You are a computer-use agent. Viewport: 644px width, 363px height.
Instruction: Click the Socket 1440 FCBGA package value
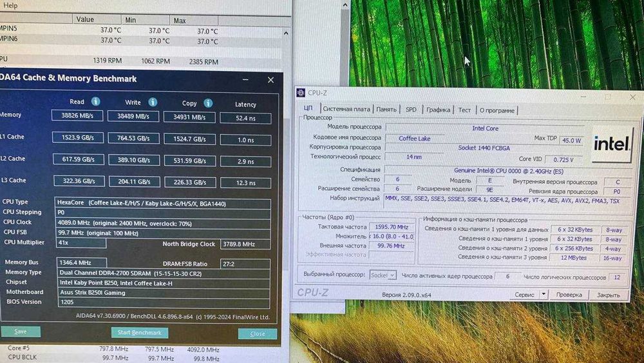484,148
